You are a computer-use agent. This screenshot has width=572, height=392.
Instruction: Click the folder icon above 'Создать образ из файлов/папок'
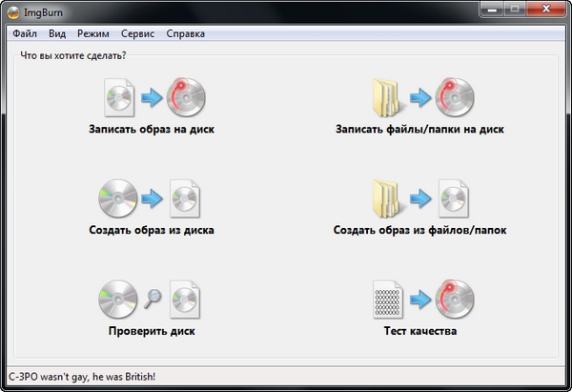(x=388, y=198)
